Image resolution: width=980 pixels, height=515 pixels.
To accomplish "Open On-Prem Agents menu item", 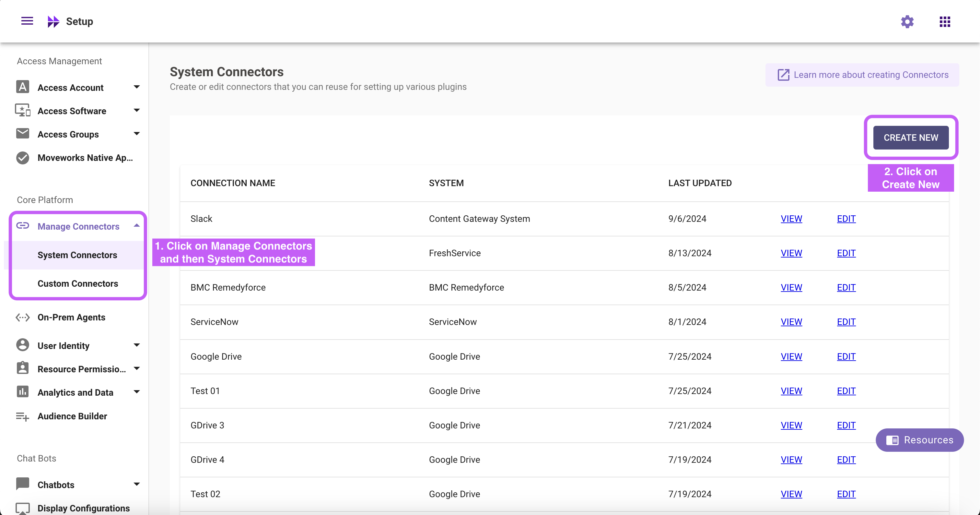I will pos(71,317).
